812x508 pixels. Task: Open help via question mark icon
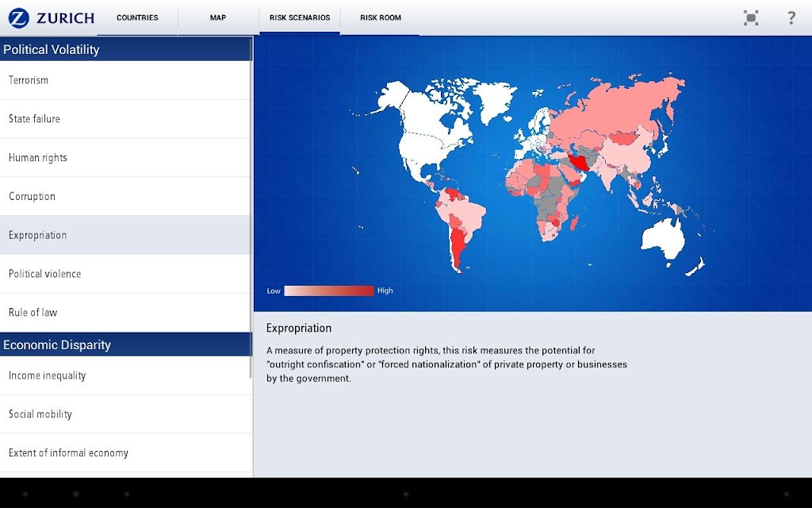tap(791, 17)
